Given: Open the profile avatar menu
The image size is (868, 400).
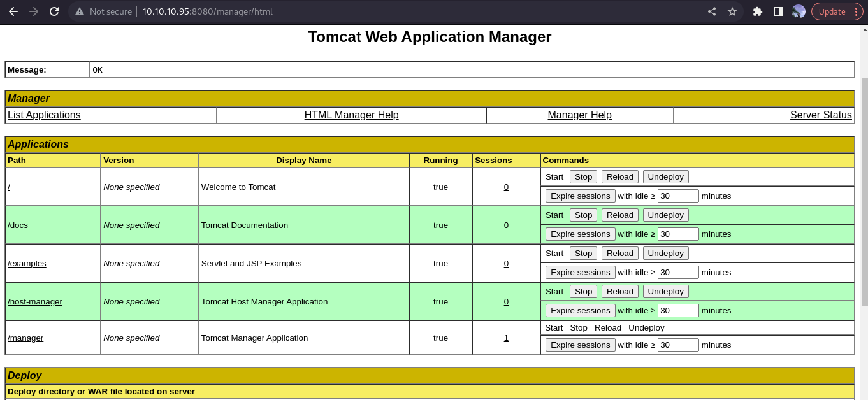Looking at the screenshot, I should (799, 11).
